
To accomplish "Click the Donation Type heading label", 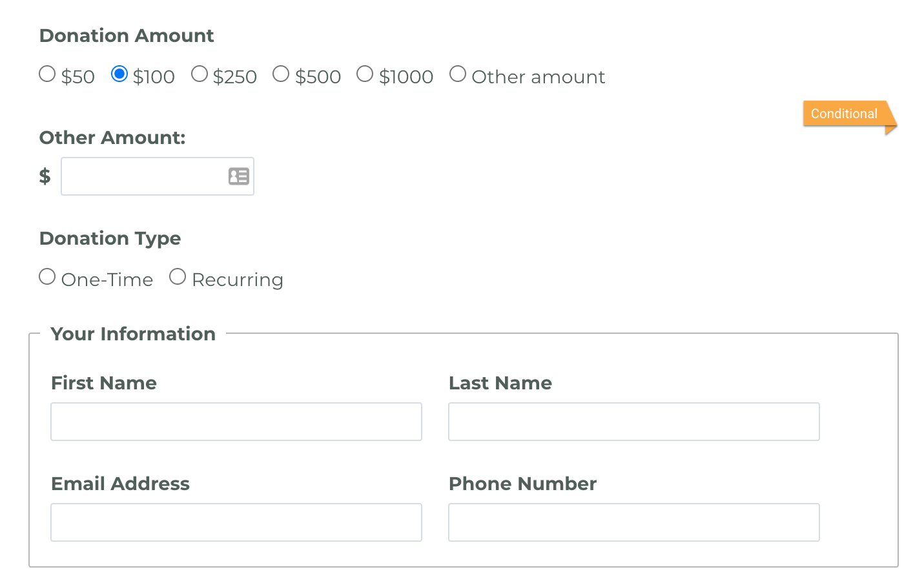I will tap(110, 238).
